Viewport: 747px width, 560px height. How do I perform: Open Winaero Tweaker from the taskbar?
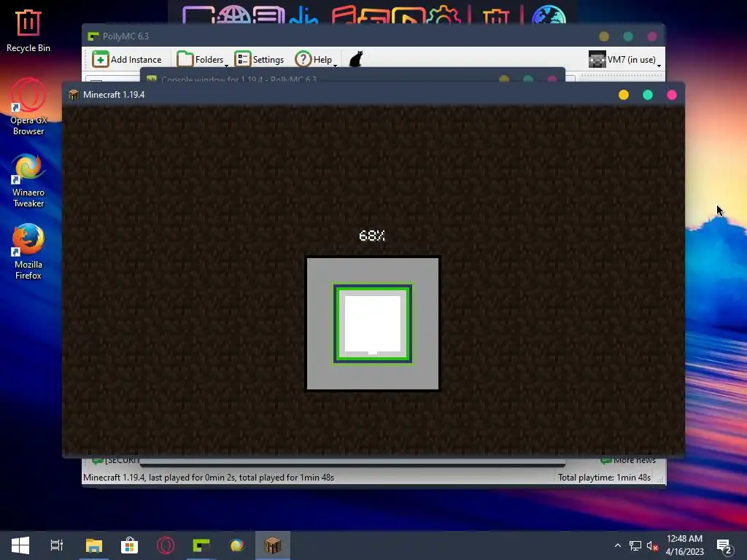[237, 545]
